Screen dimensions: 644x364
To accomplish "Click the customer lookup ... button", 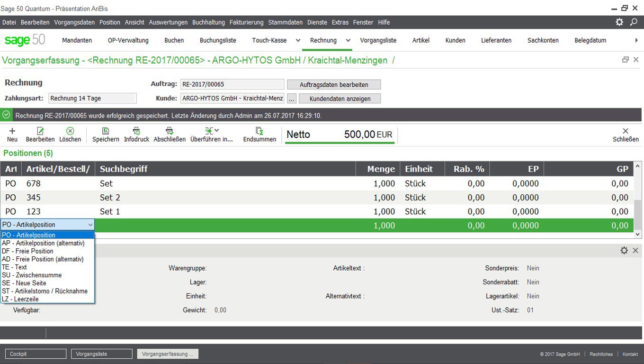I will (x=292, y=99).
